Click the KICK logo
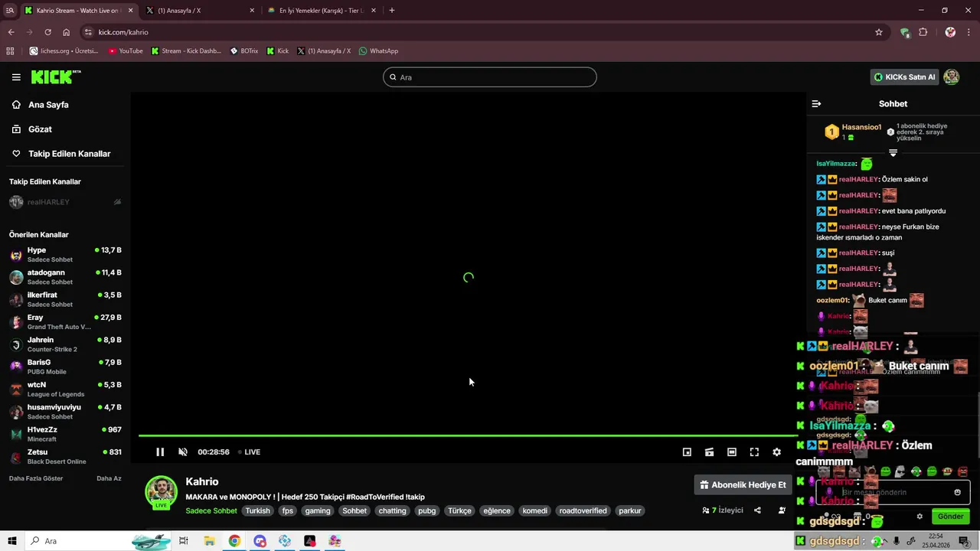Viewport: 980px width, 551px height. 56,77
